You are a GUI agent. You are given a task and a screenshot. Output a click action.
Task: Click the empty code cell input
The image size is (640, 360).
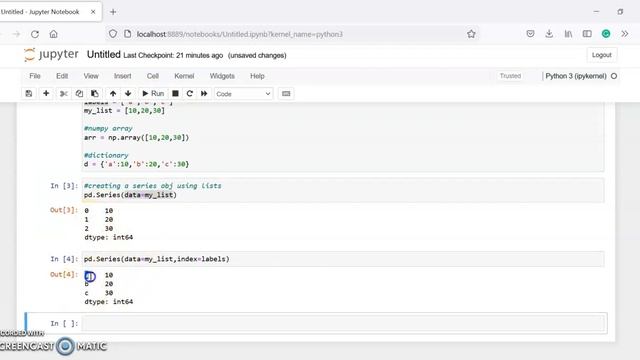coord(343,323)
